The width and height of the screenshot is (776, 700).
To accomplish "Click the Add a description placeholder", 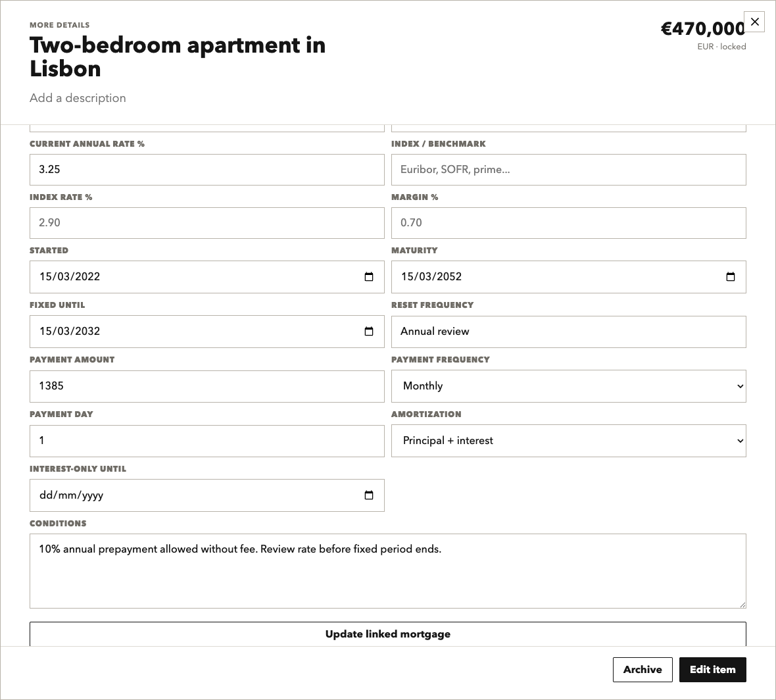I will (x=78, y=98).
